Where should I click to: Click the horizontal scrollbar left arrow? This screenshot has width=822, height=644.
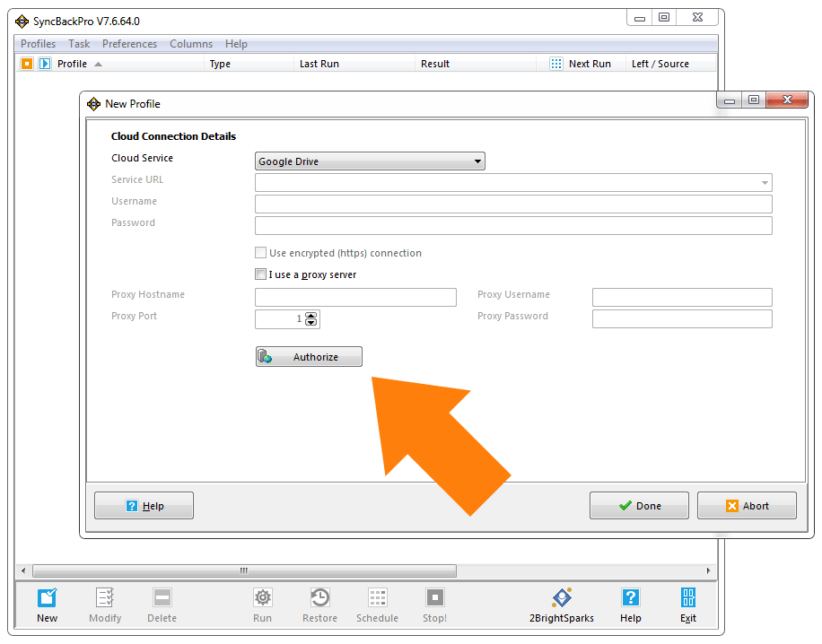[23, 570]
